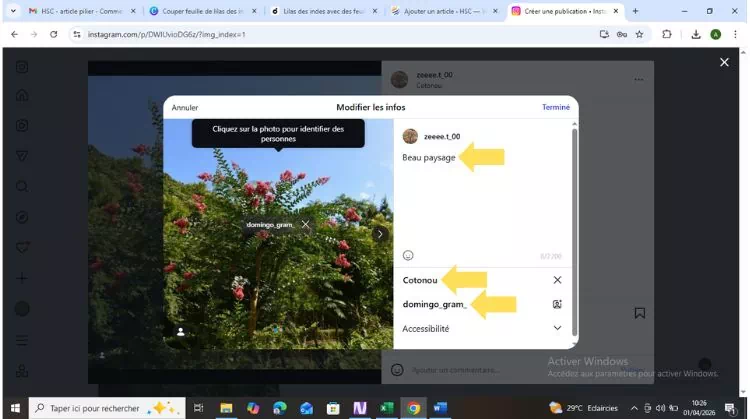Switch to the Couper feuille de lilas tab
This screenshot has width=750, height=419.
pos(203,11)
